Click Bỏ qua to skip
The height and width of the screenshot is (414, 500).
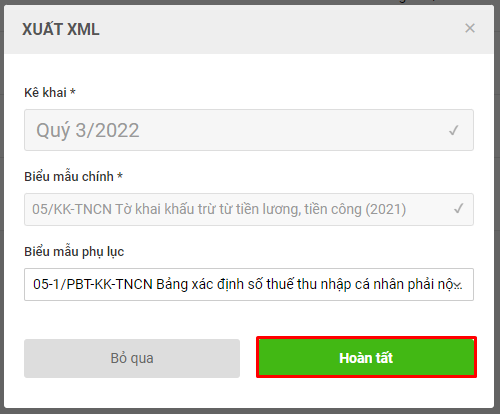click(132, 358)
